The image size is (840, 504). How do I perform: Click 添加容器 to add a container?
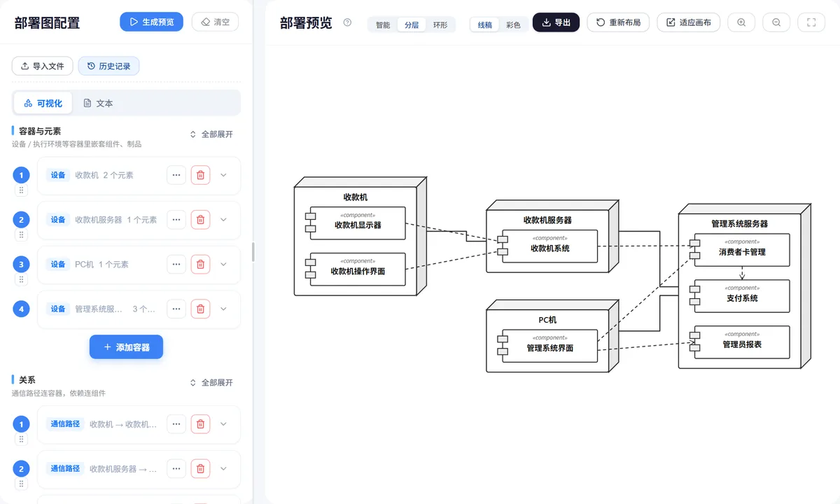[x=126, y=347]
